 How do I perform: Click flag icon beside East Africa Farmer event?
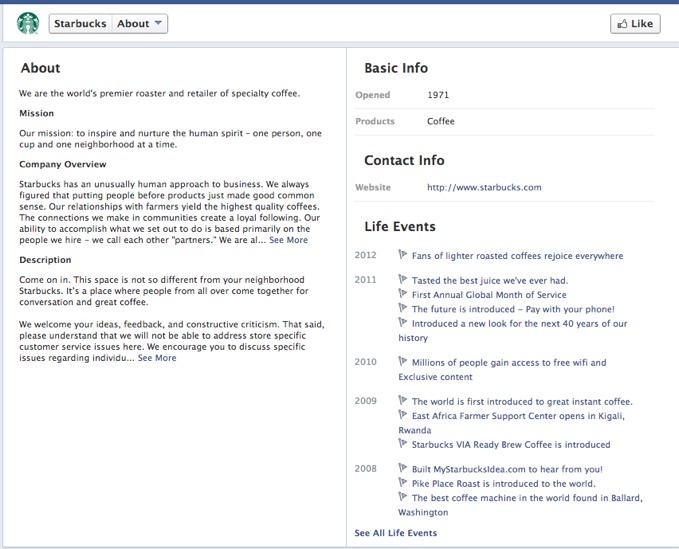click(x=403, y=414)
